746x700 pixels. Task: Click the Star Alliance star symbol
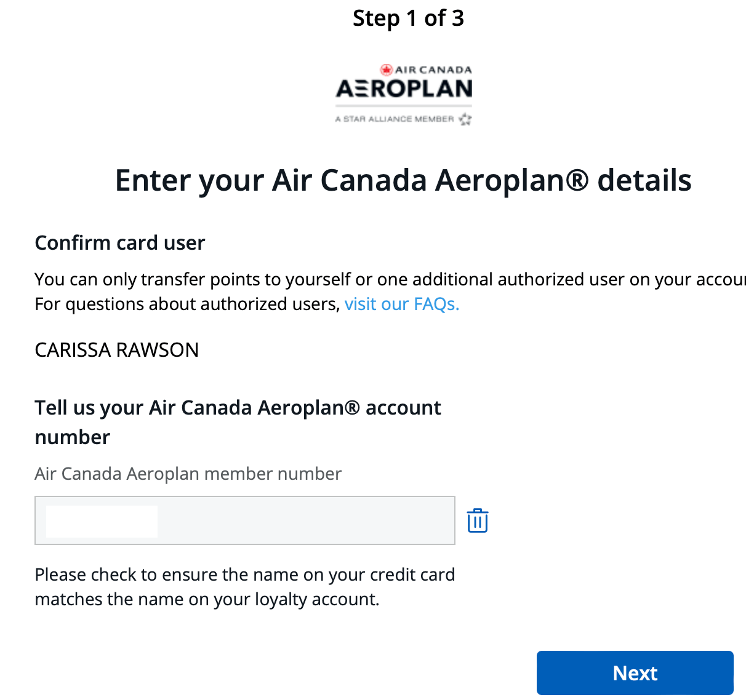pos(465,119)
